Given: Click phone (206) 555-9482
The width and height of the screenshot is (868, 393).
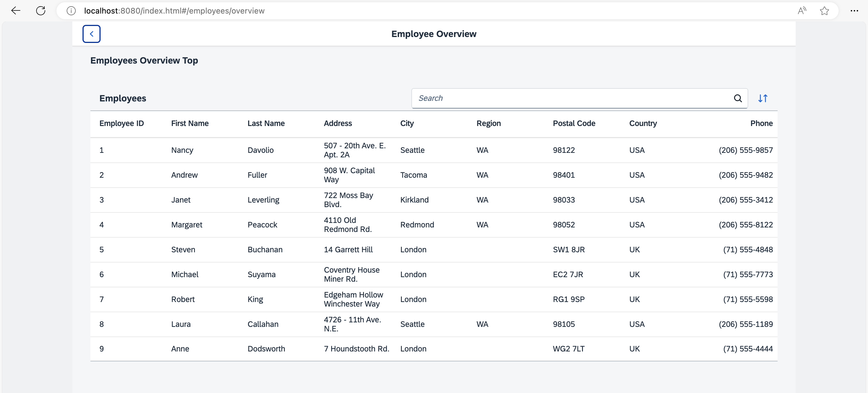Looking at the screenshot, I should pos(746,175).
